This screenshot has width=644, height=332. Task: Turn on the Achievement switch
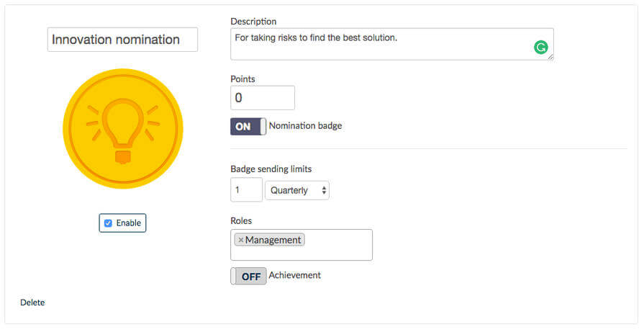click(248, 276)
